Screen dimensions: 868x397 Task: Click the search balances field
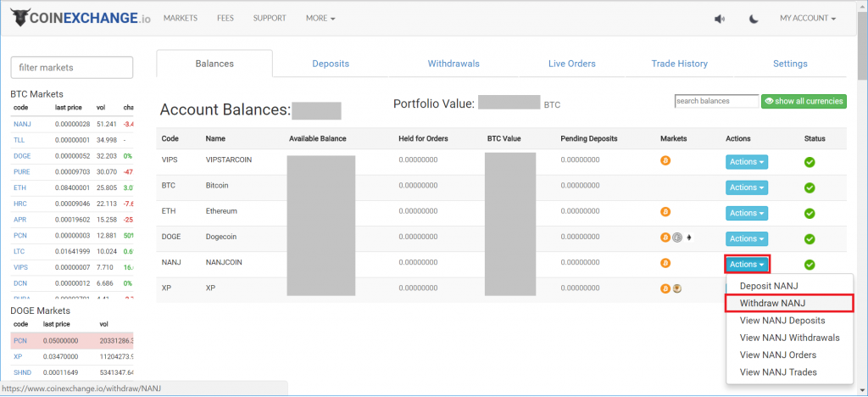[716, 101]
